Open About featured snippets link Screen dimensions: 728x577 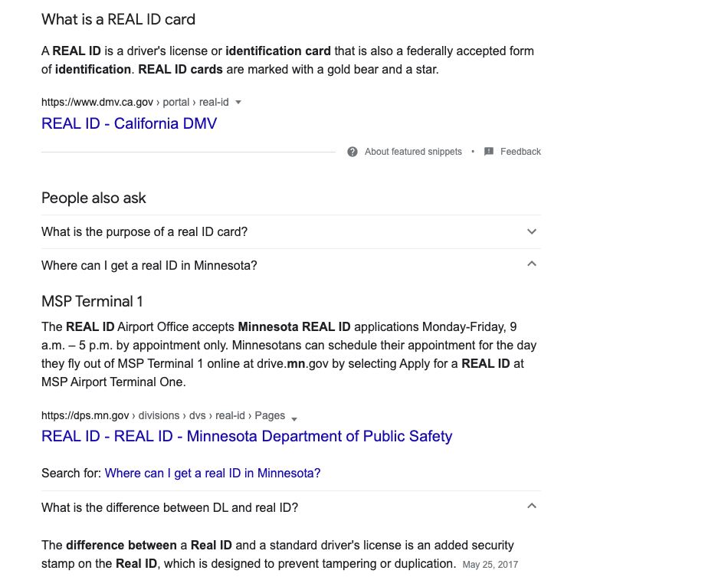point(413,152)
